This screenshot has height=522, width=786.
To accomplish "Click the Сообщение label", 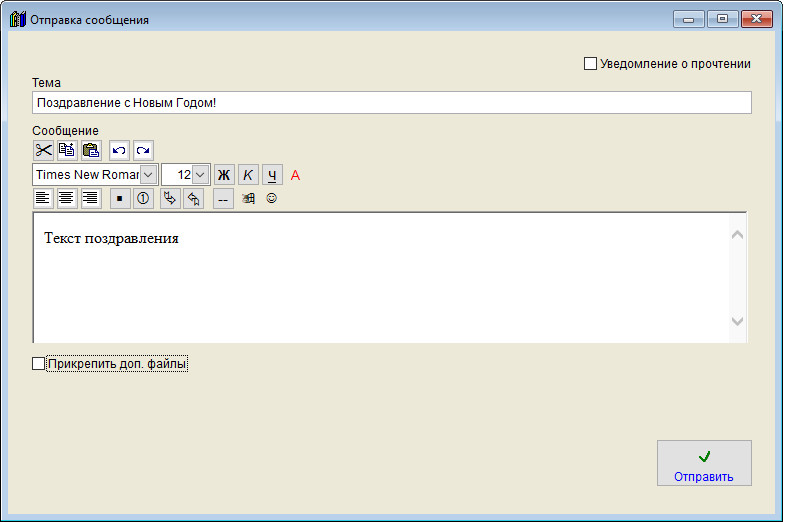I will tap(65, 131).
